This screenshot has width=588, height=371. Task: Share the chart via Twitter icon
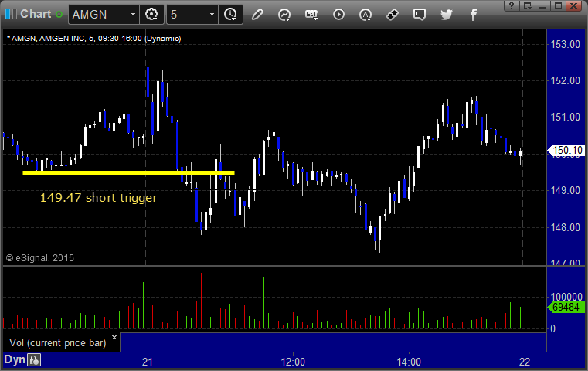coord(447,15)
